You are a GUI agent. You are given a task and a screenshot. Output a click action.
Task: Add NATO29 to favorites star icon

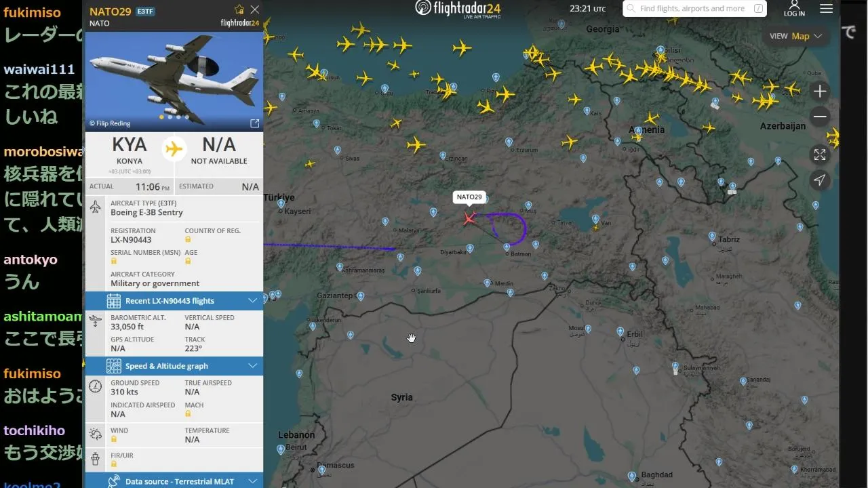click(239, 9)
